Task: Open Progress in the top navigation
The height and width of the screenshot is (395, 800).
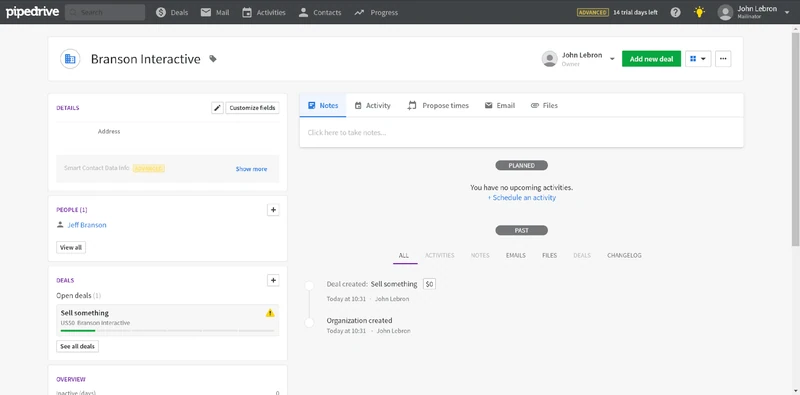Action: coord(376,12)
